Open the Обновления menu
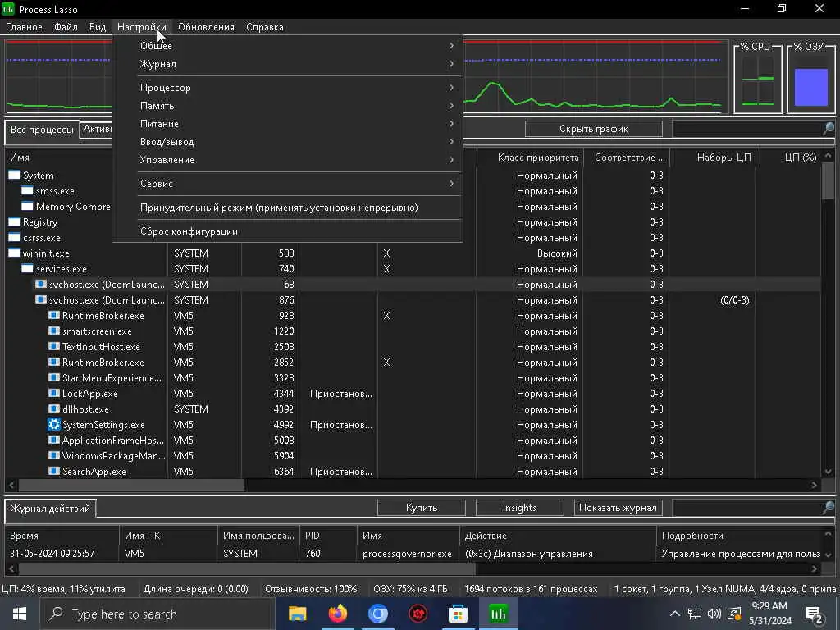840x630 pixels. (206, 27)
